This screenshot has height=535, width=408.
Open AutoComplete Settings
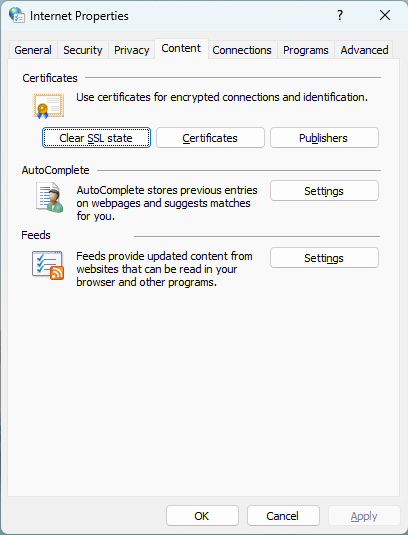pyautogui.click(x=324, y=191)
